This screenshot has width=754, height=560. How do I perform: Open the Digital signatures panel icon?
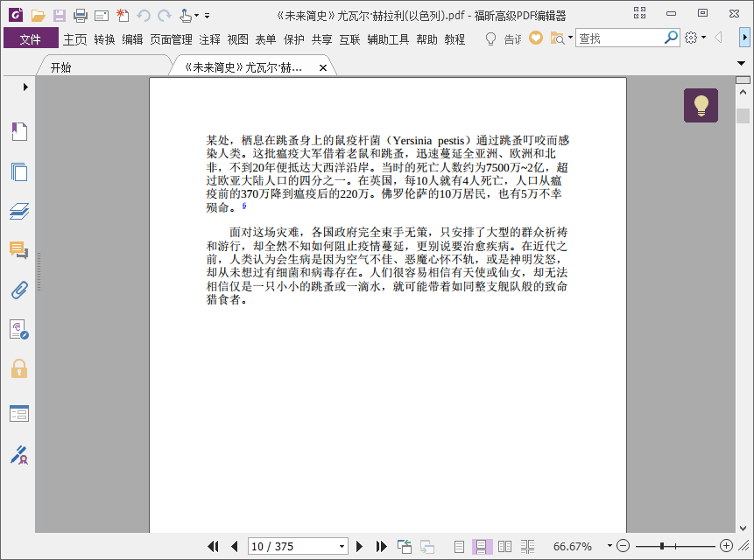click(19, 330)
